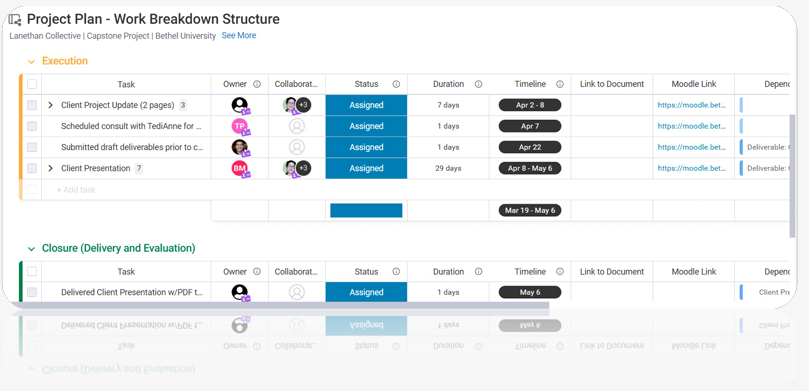Add collaborator to Delivered Client Presentation row
Screen dimensions: 809x391
297,292
